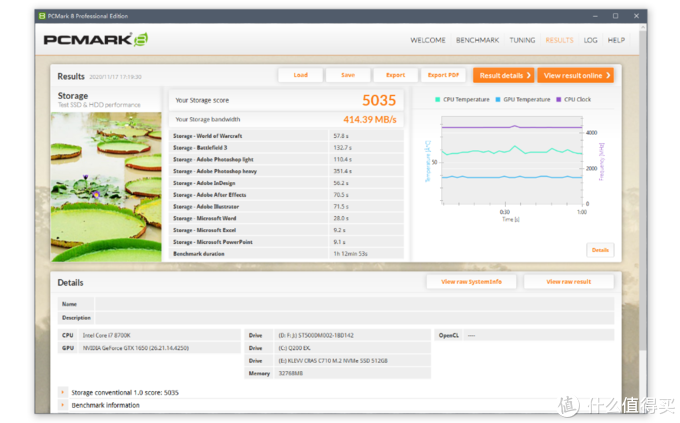Open the WELCOME tab
This screenshot has width=680, height=423.
428,40
